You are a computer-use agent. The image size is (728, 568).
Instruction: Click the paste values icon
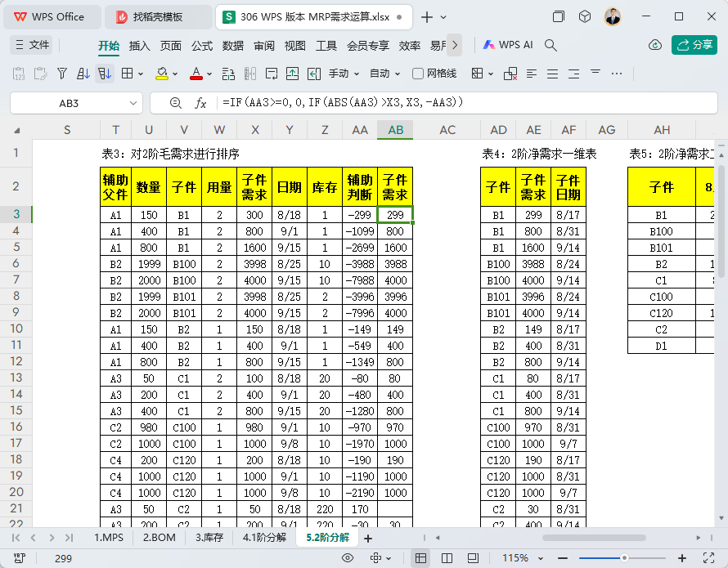pyautogui.click(x=19, y=74)
